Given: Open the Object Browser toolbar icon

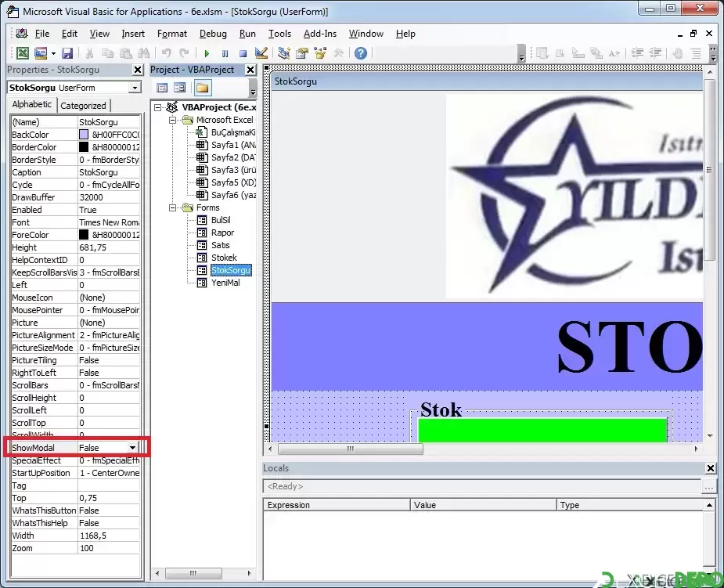Looking at the screenshot, I should (x=320, y=53).
